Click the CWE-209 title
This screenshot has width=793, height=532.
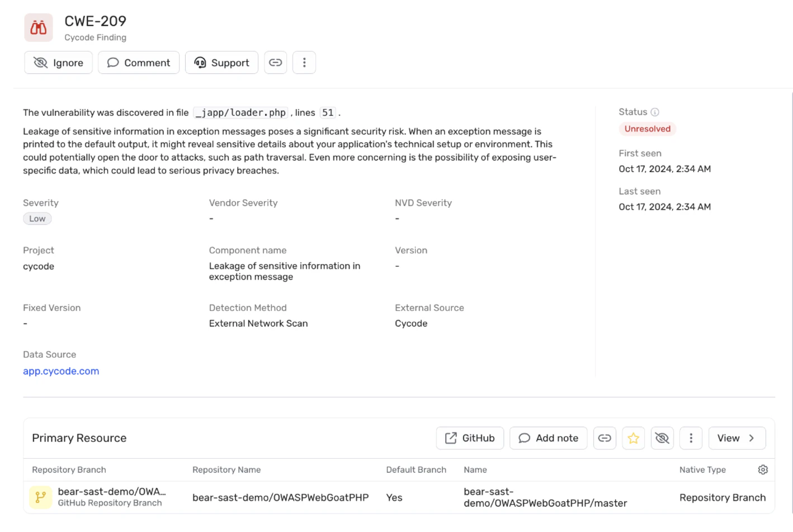tap(96, 21)
